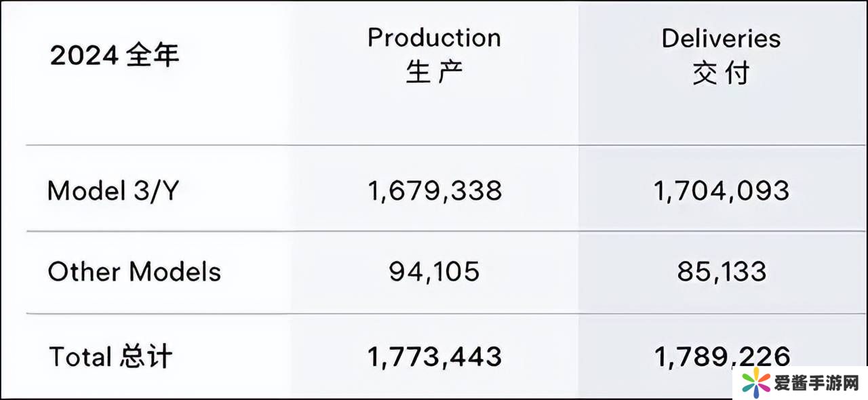868x400 pixels.
Task: Click the colorful flower watermark logo
Action: pos(755,383)
